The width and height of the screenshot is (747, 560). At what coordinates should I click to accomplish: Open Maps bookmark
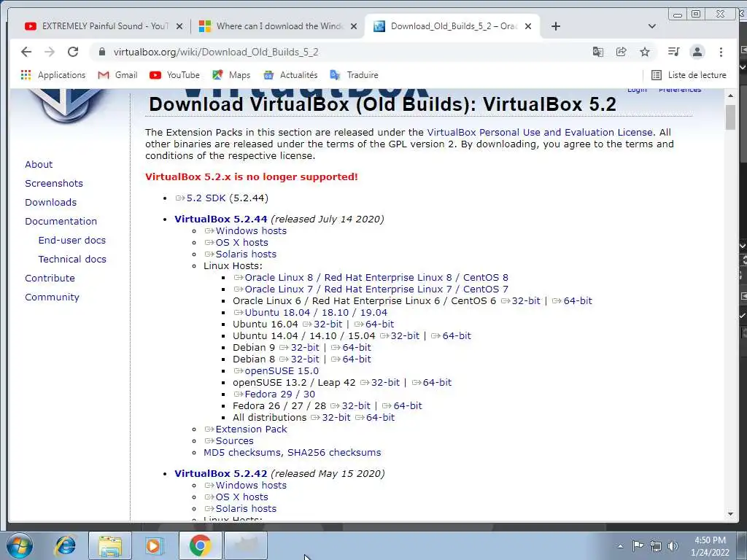coord(231,75)
